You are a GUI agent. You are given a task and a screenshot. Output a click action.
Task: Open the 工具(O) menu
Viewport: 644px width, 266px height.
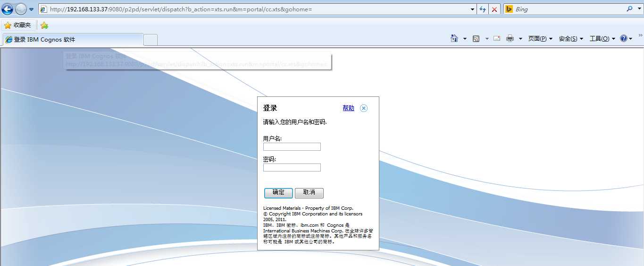[602, 39]
